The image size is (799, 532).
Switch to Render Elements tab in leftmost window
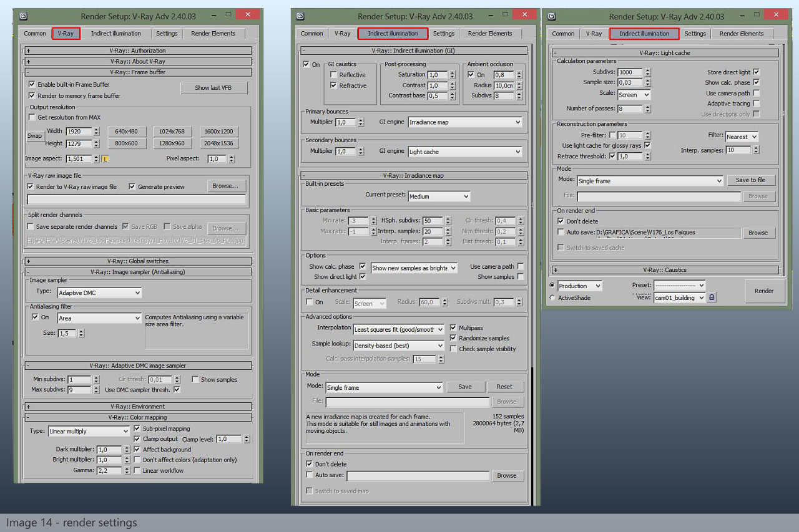tap(213, 34)
